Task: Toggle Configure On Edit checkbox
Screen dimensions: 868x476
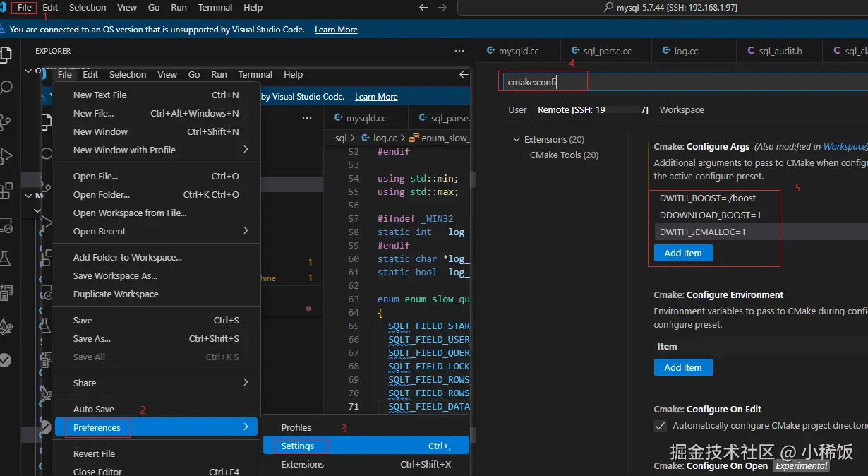Action: [661, 426]
